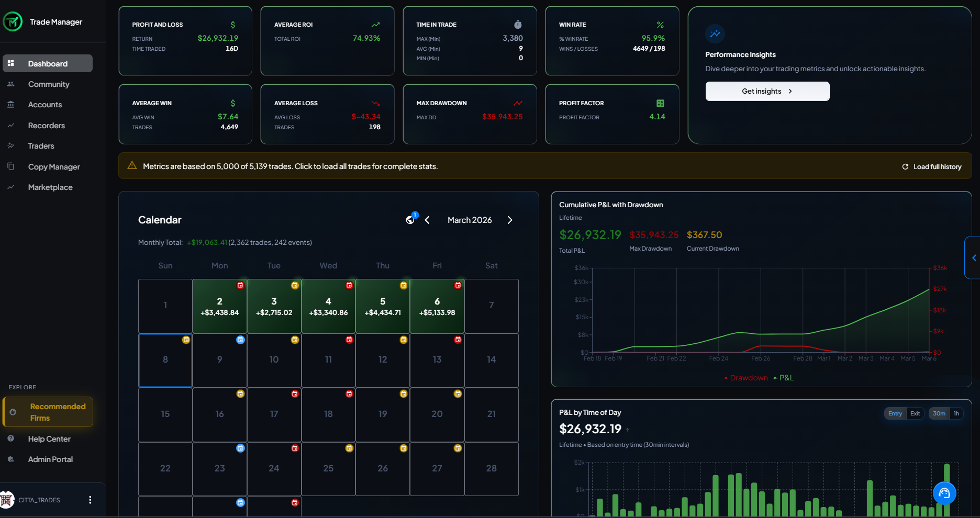
Task: Open the Trade Manager logo
Action: [x=13, y=21]
